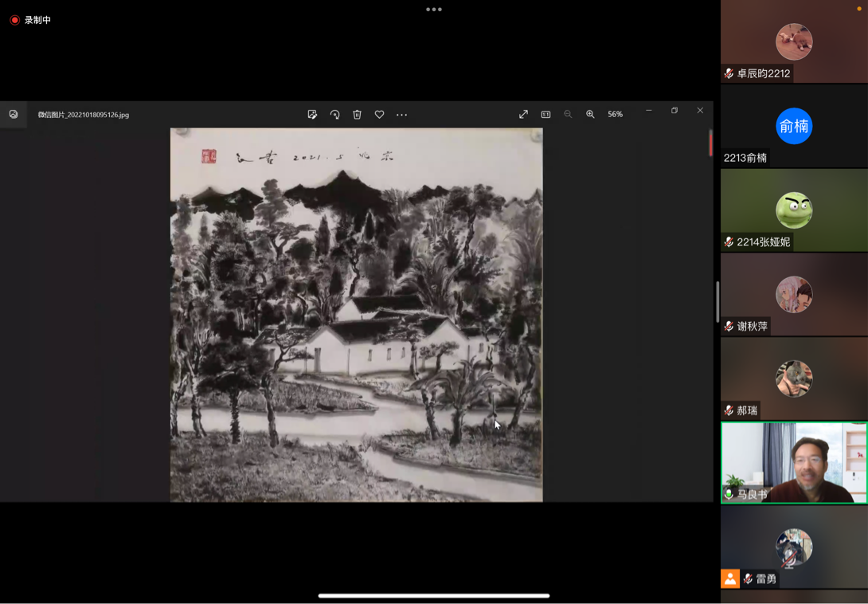The image size is (868, 604).
Task: Click the muted mic icon next to 卓辰昀2212
Action: point(729,73)
